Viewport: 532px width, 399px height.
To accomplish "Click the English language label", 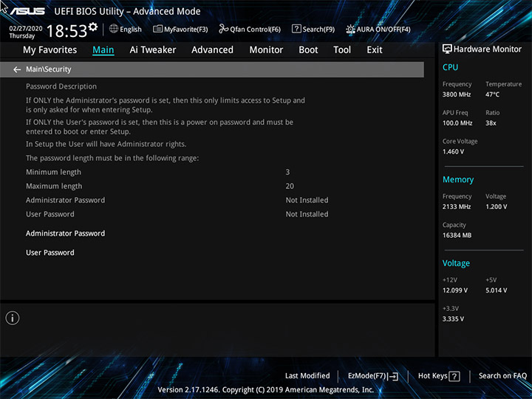I will (x=131, y=30).
